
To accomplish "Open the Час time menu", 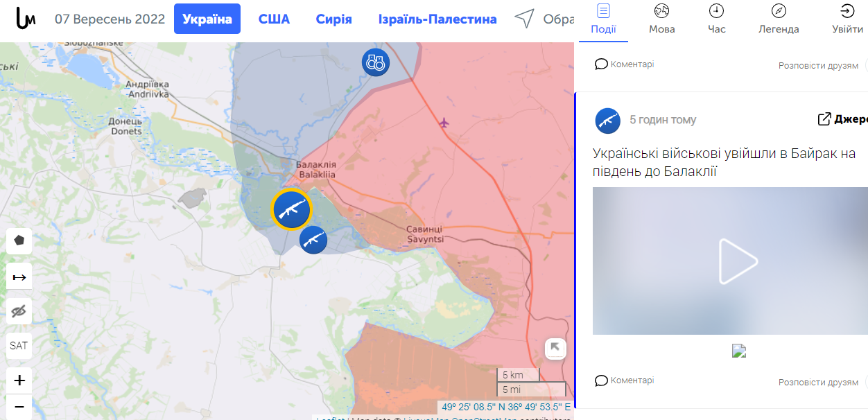I will (x=717, y=19).
